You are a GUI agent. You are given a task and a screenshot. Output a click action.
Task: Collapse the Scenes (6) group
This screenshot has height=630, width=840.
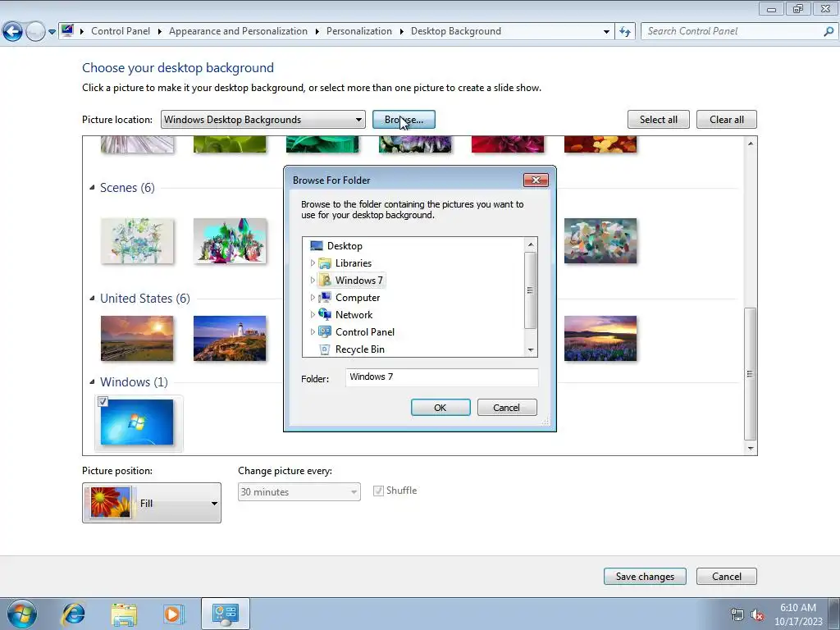click(92, 188)
